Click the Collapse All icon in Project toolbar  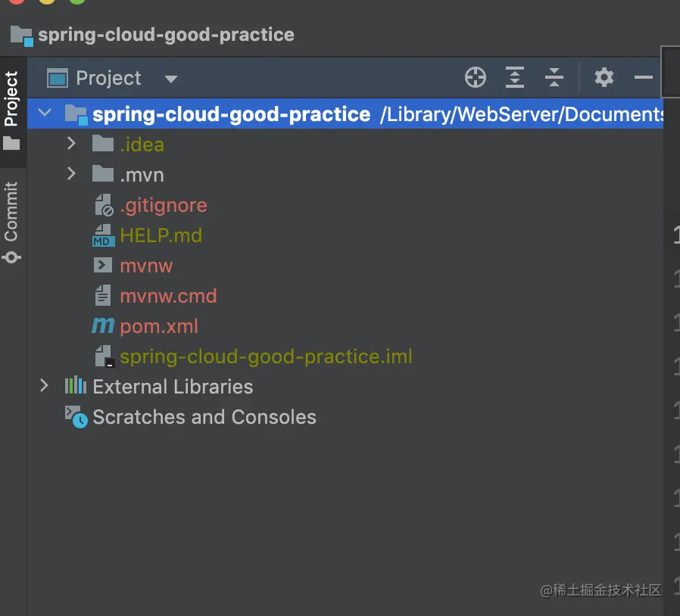tap(554, 77)
